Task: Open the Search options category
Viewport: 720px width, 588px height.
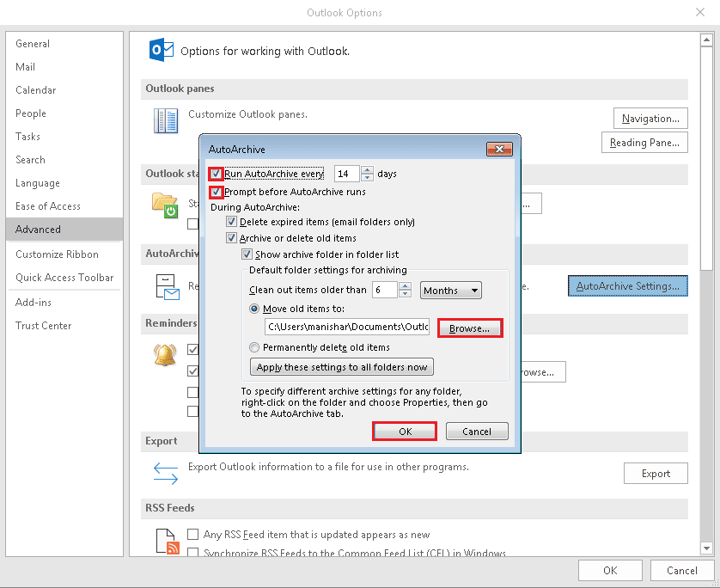Action: click(x=64, y=160)
